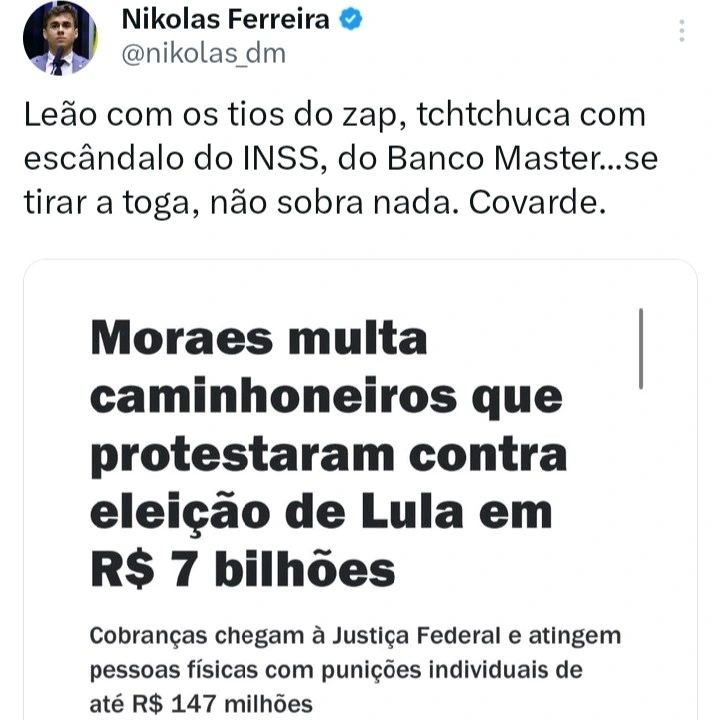Select "Moraes multa" headline first line

click(x=258, y=340)
